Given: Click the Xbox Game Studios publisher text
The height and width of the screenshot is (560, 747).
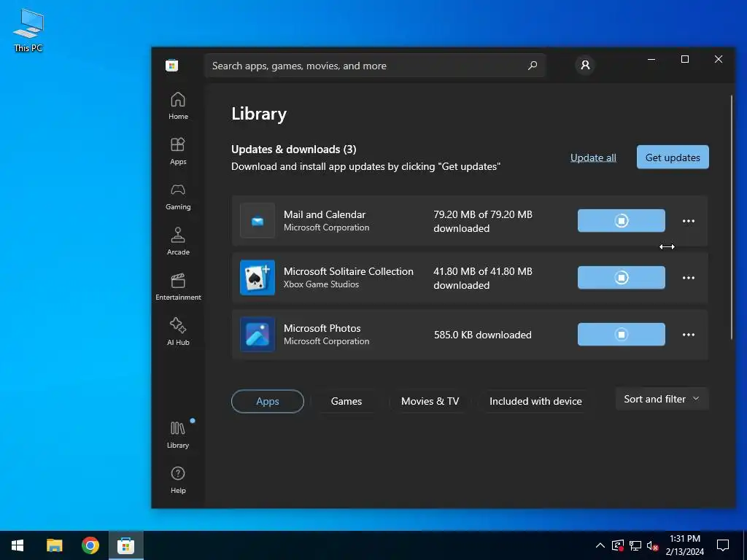Looking at the screenshot, I should (321, 284).
